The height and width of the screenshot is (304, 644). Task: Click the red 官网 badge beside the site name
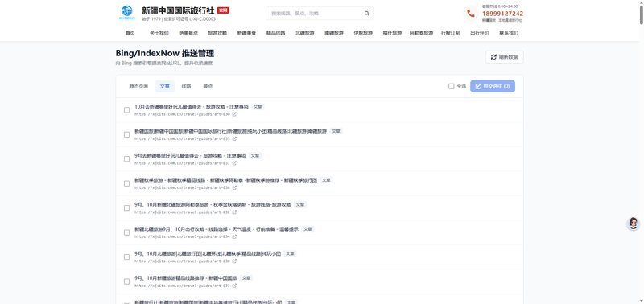click(223, 10)
